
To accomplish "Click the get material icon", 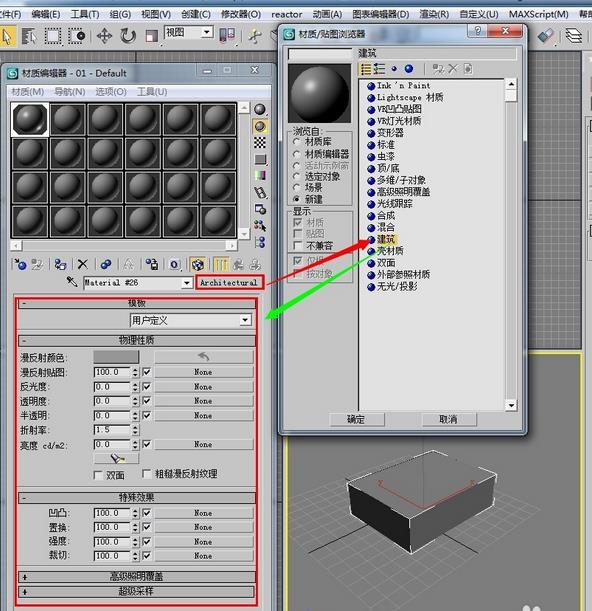I will (x=20, y=264).
